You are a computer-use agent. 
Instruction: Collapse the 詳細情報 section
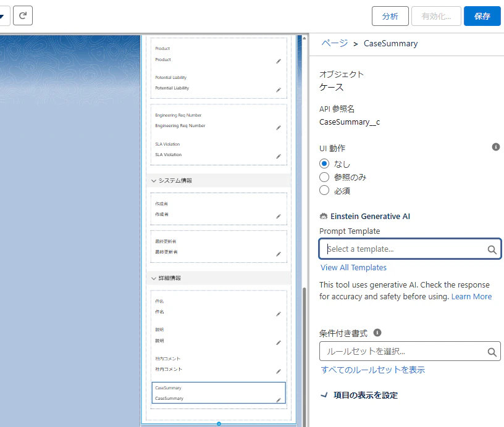pos(154,278)
